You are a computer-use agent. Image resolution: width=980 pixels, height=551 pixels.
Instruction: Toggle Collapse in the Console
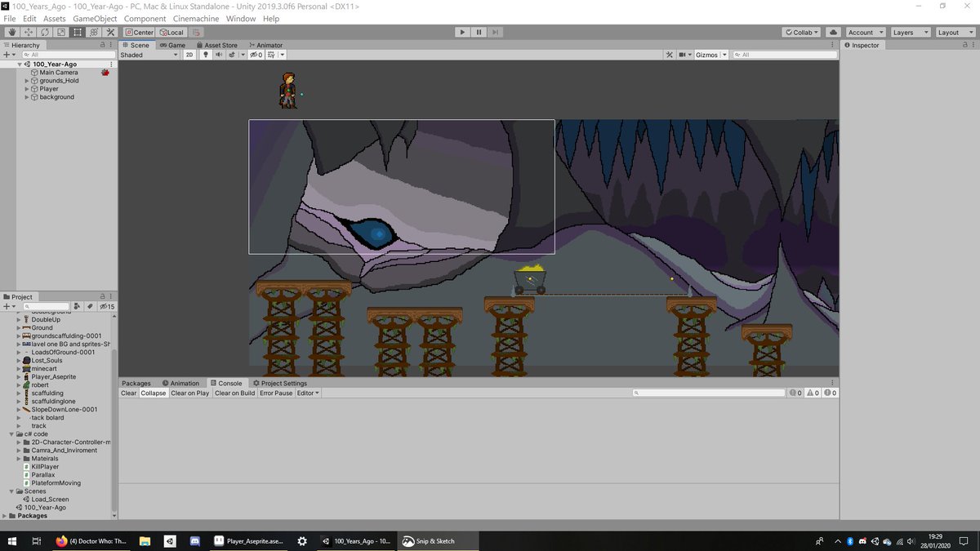tap(153, 393)
